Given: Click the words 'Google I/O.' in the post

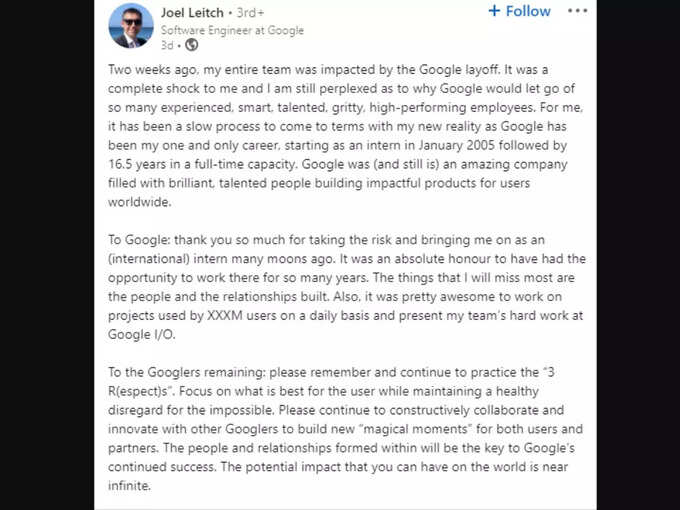Looking at the screenshot, I should pyautogui.click(x=141, y=334).
